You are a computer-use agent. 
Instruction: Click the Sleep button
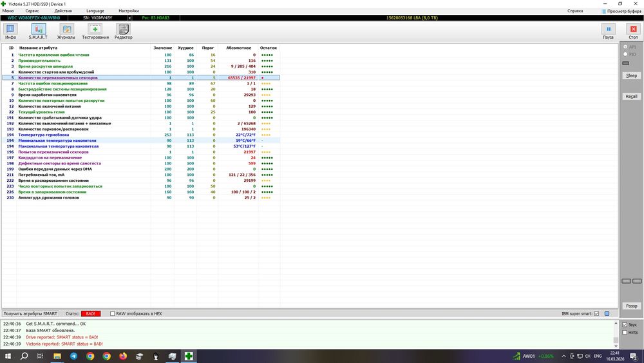631,75
